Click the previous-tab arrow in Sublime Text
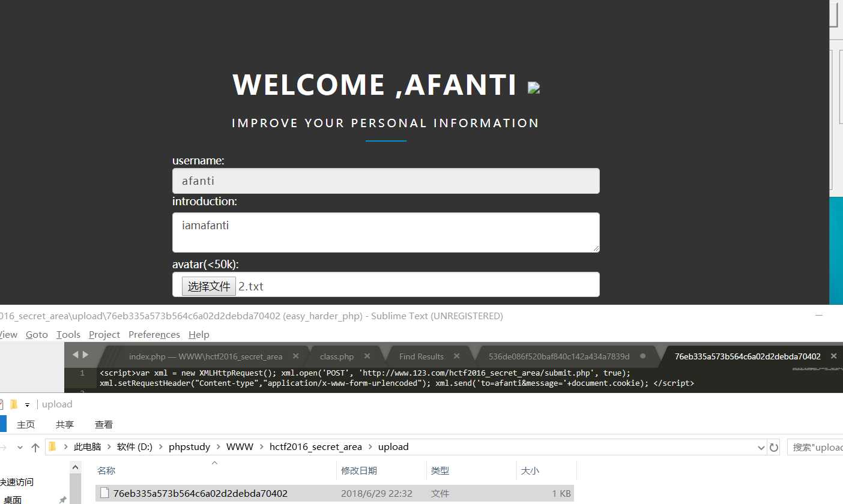The height and width of the screenshot is (504, 843). click(x=76, y=355)
